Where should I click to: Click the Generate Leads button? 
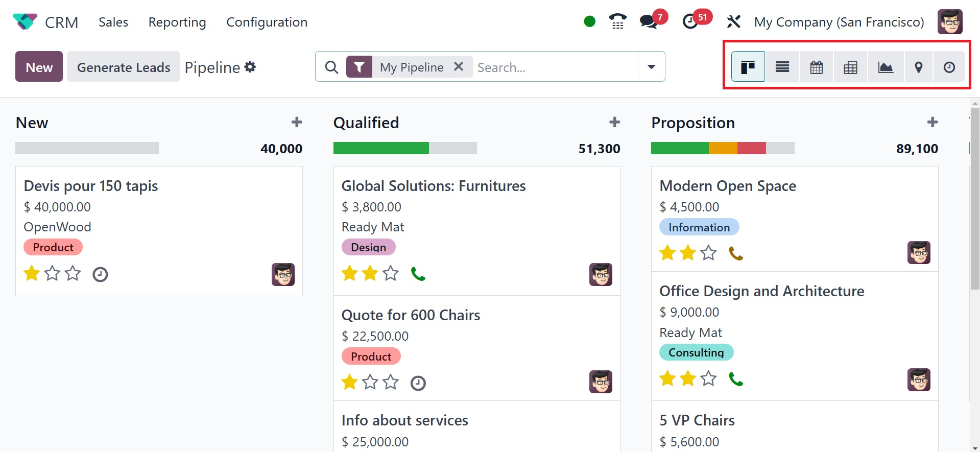(x=124, y=67)
